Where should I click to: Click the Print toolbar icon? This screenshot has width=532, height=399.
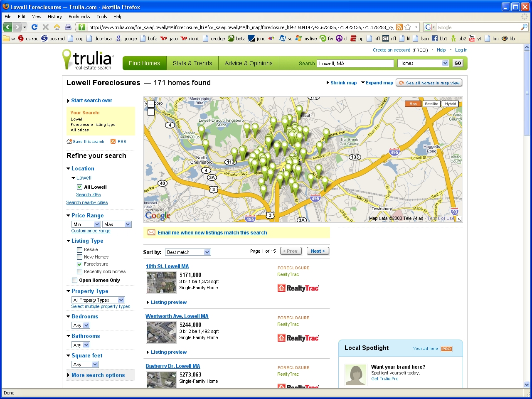(68, 27)
